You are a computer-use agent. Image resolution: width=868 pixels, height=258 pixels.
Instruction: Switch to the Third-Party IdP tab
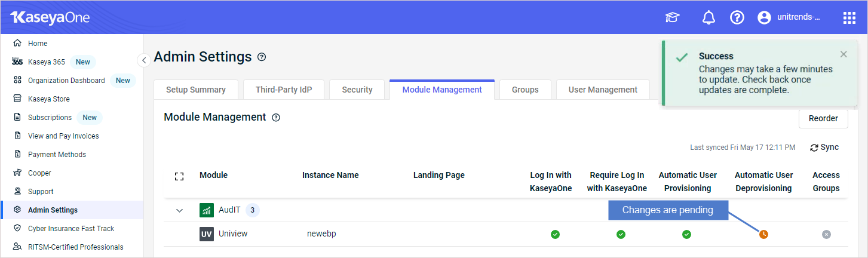point(284,90)
